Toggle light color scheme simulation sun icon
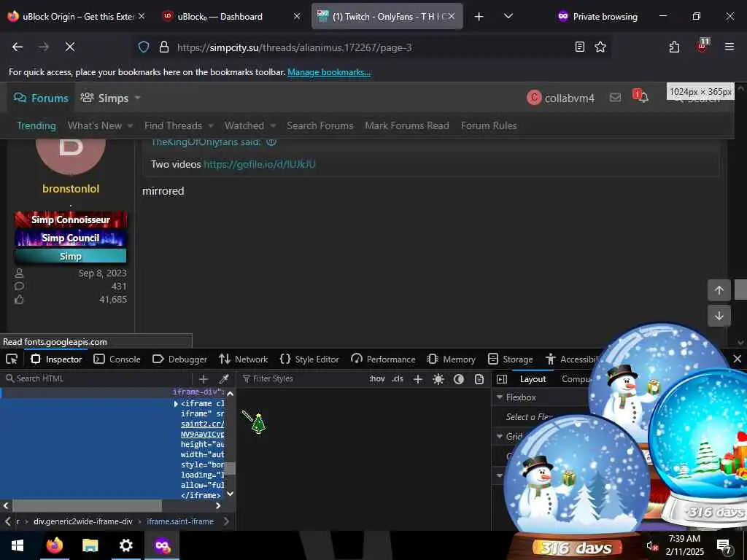Image resolution: width=747 pixels, height=560 pixels. coord(438,379)
